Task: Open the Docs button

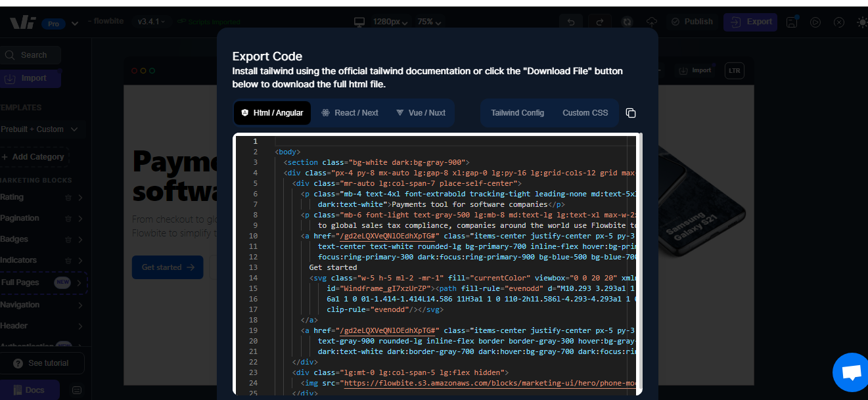Action: coord(30,390)
